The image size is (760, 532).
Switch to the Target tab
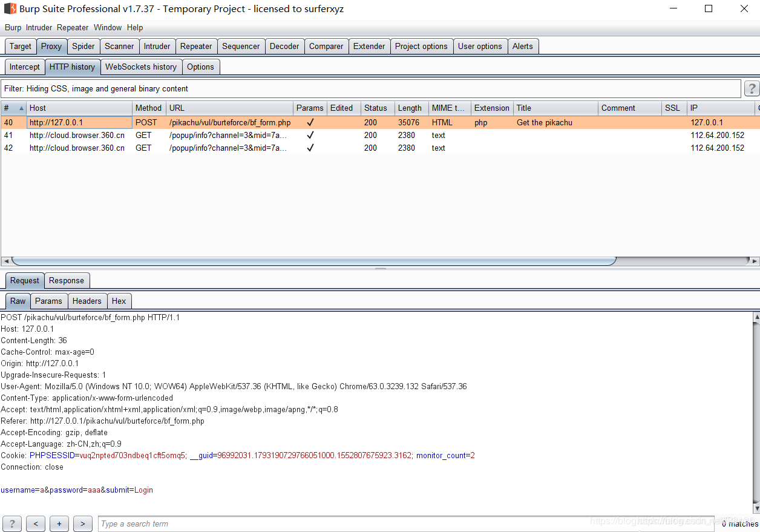(20, 46)
